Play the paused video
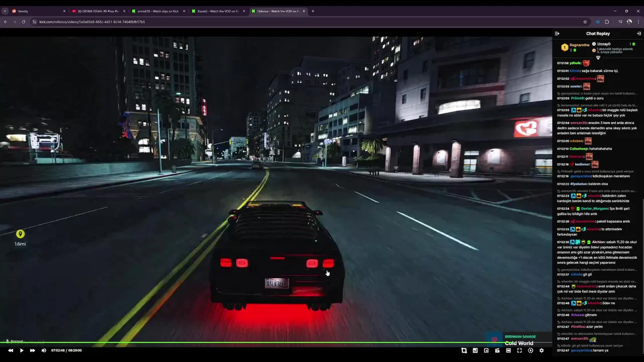 (x=22, y=350)
